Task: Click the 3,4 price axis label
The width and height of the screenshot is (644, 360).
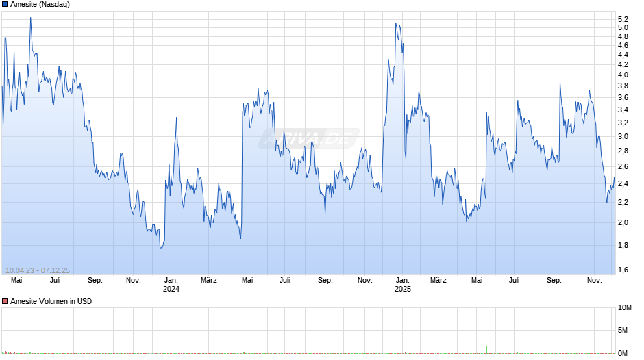Action: coord(623,110)
